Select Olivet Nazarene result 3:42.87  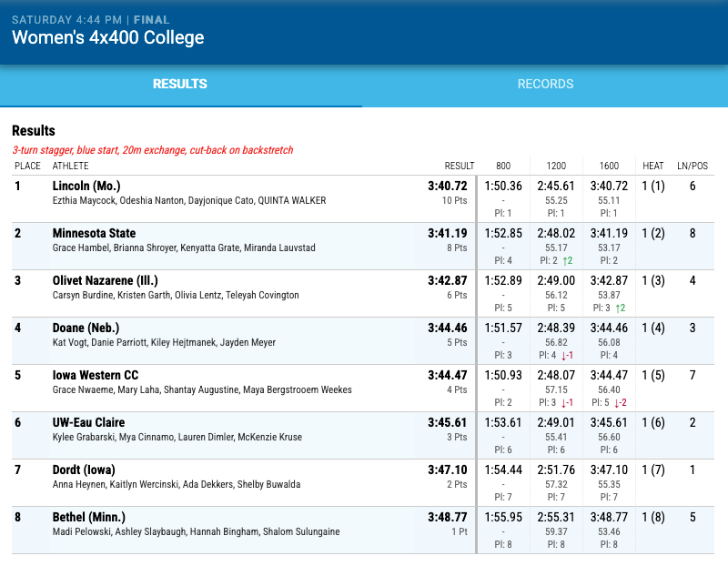447,281
